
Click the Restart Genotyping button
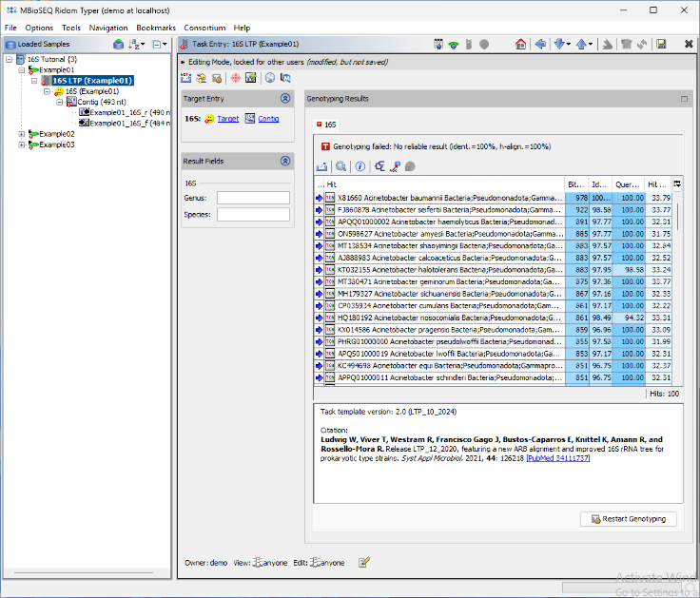[x=629, y=519]
